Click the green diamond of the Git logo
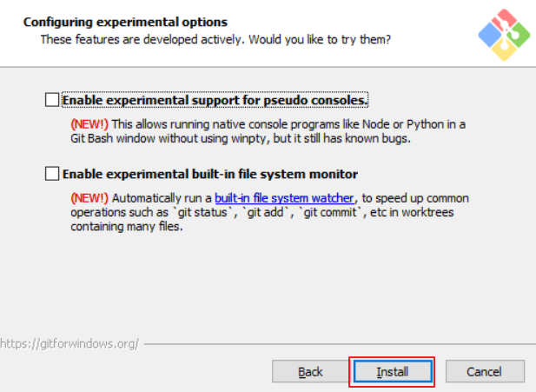The image size is (536, 392). tap(519, 35)
